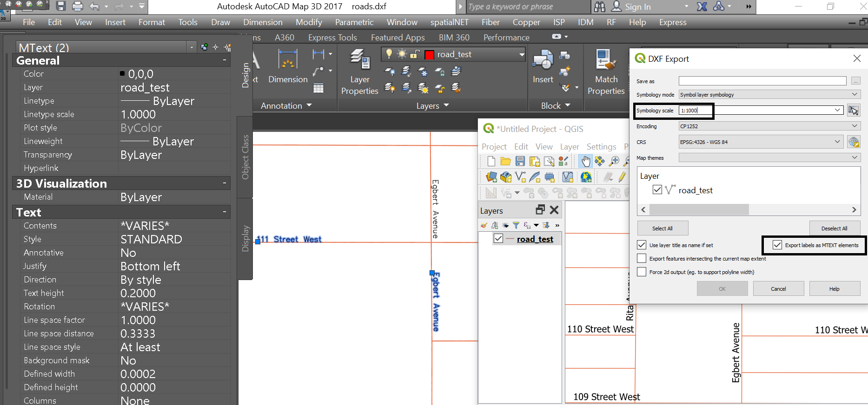868x405 pixels.
Task: Open Map themes dropdown
Action: [x=769, y=157]
